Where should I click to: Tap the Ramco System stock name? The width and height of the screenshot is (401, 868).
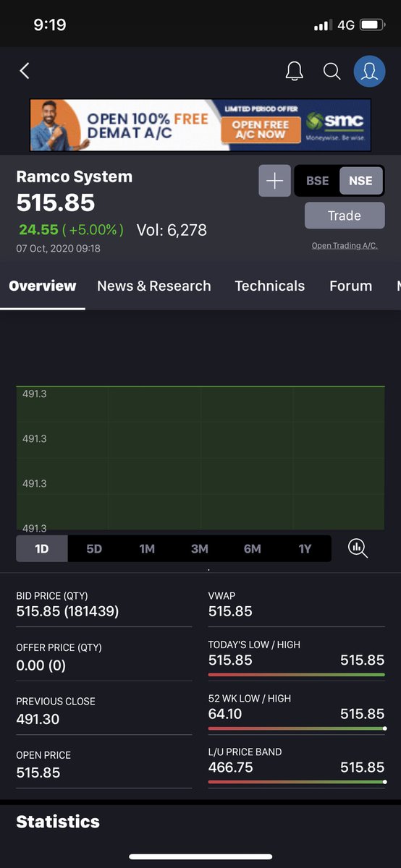[75, 176]
